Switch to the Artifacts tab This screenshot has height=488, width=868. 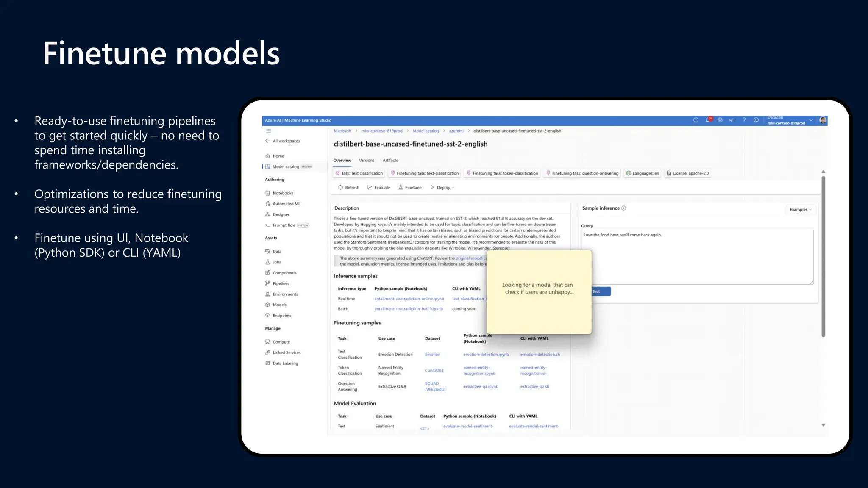point(390,161)
